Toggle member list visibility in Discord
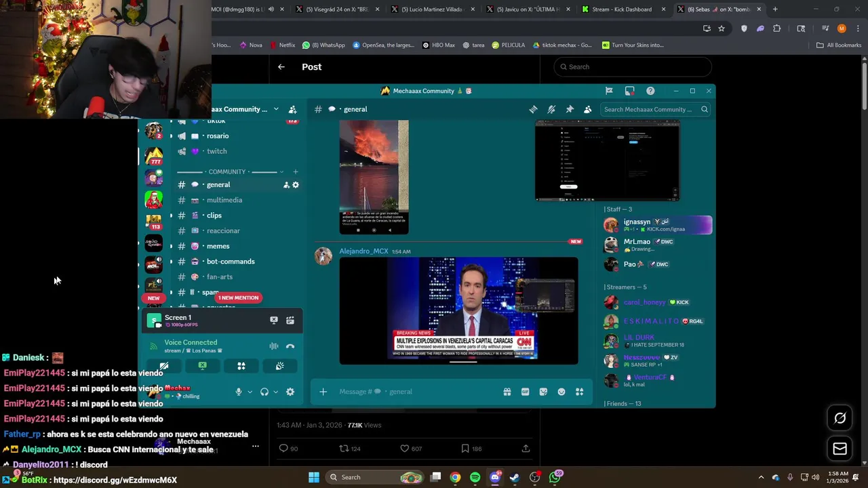Image resolution: width=868 pixels, height=488 pixels. 587,109
